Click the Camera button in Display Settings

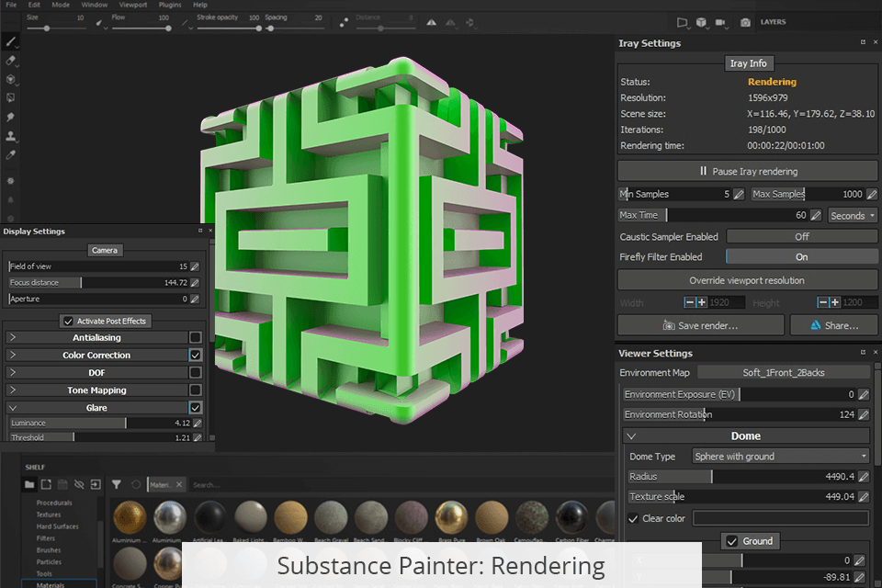pos(105,251)
